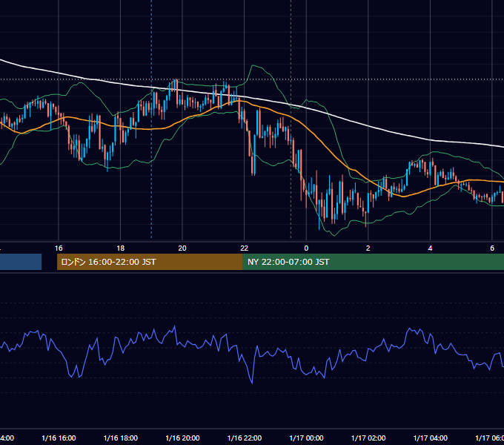504x445 pixels.
Task: Select the unlabeled blue session bar
Action: (x=21, y=262)
